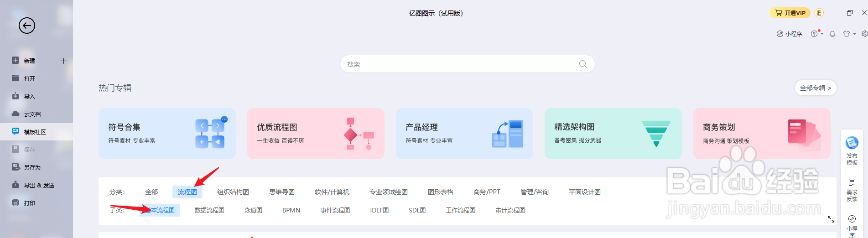Click the 打印 printer icon
The height and width of the screenshot is (238, 868).
(x=16, y=202)
